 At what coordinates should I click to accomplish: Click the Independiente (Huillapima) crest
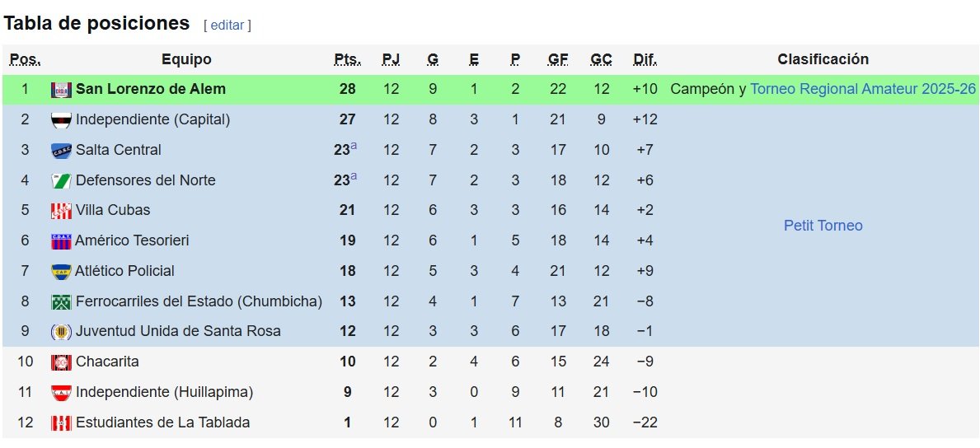pyautogui.click(x=61, y=393)
